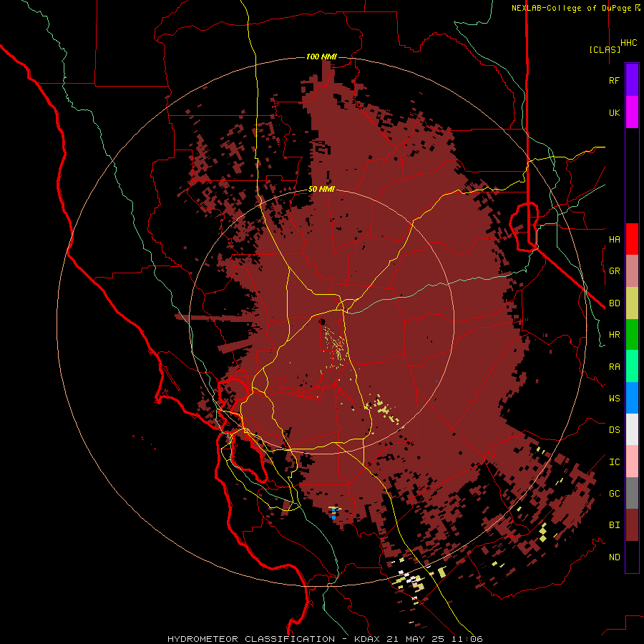Click the "ND" legend label
The image size is (644, 644).
click(x=614, y=557)
